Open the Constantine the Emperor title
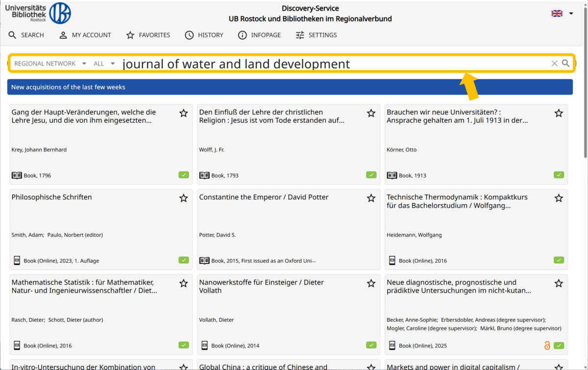 pyautogui.click(x=264, y=197)
